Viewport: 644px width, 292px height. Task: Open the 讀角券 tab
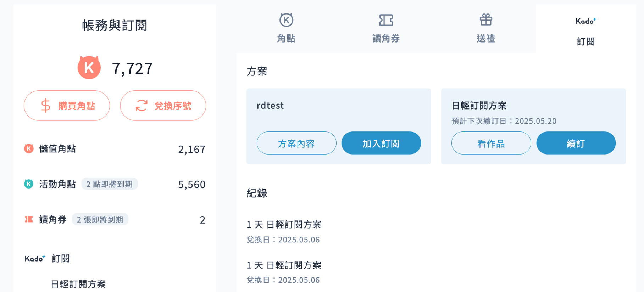click(x=386, y=28)
